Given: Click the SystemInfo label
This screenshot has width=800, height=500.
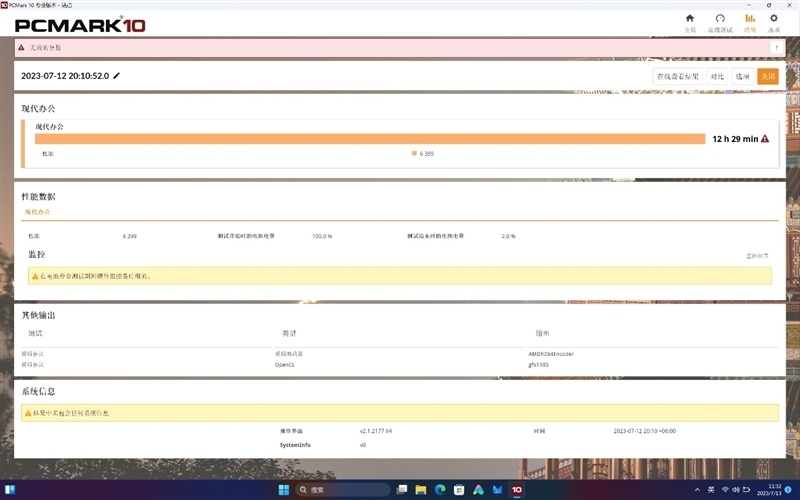Looking at the screenshot, I should (x=295, y=445).
